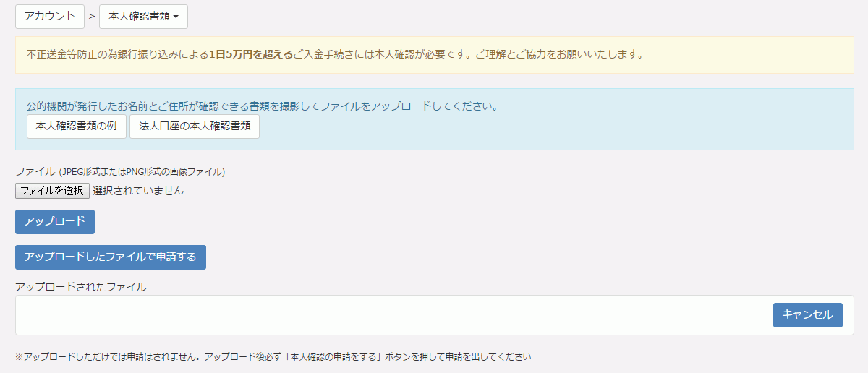
Task: Click the アップロードされたファイル label
Action: [81, 287]
